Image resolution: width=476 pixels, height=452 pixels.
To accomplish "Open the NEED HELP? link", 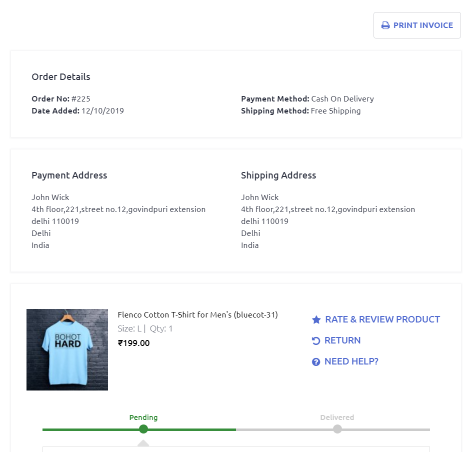I will point(351,361).
